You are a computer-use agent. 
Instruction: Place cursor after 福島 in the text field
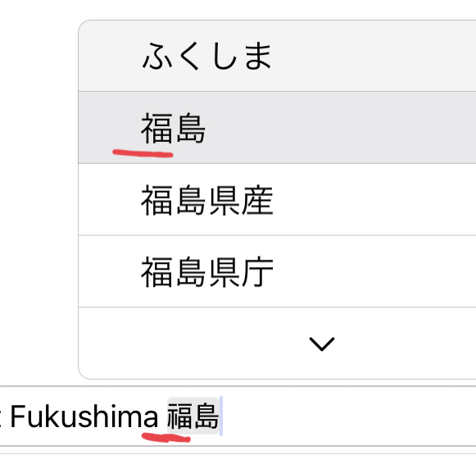point(221,416)
